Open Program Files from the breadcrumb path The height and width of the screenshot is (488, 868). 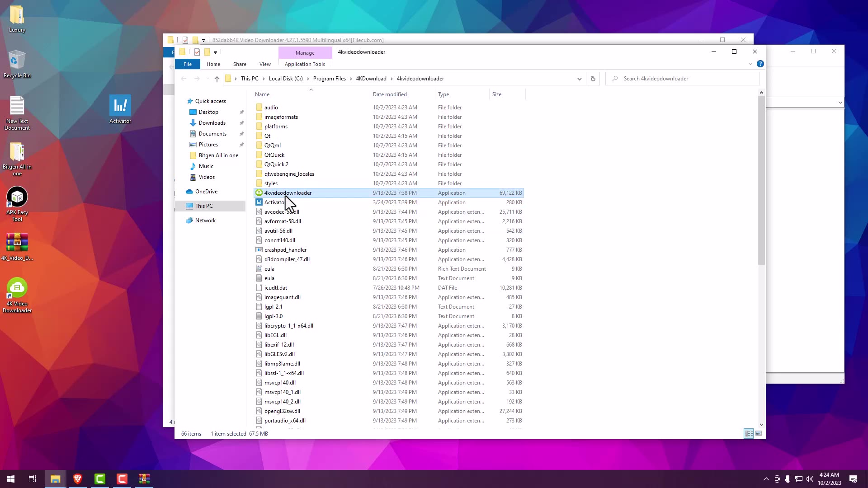coord(329,78)
